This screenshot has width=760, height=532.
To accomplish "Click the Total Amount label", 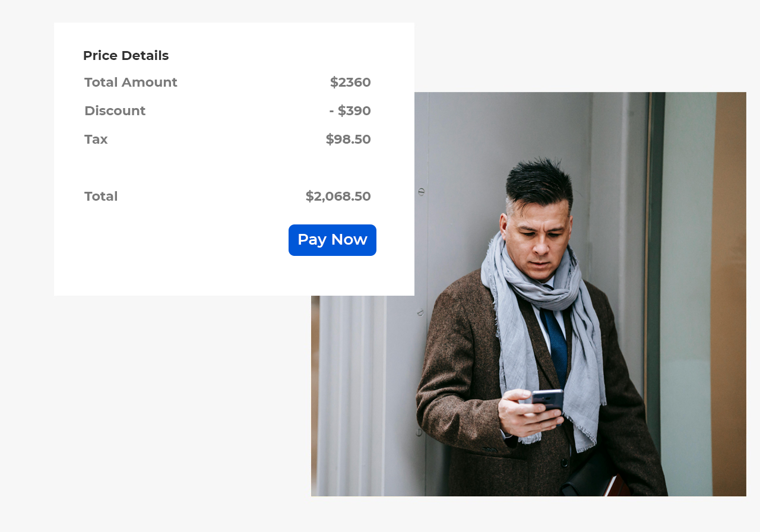I will point(131,83).
